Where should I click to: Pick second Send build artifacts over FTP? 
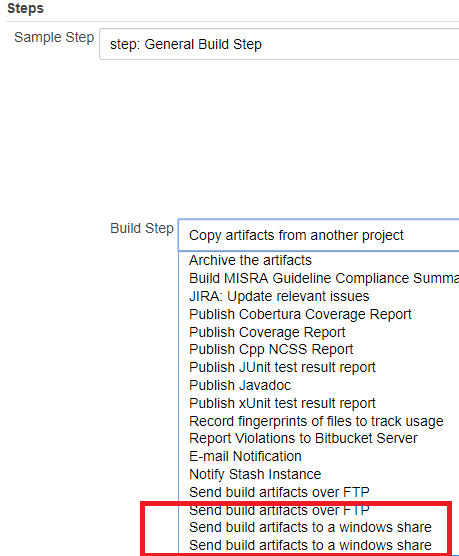click(319, 510)
